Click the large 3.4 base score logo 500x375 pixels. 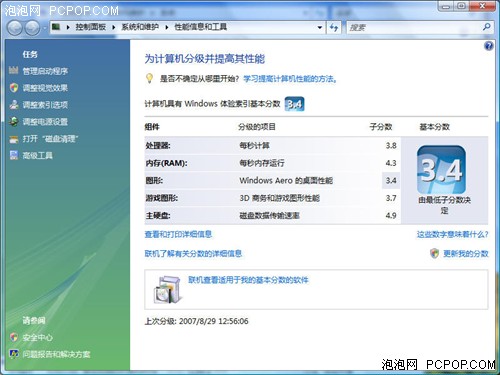(x=441, y=170)
